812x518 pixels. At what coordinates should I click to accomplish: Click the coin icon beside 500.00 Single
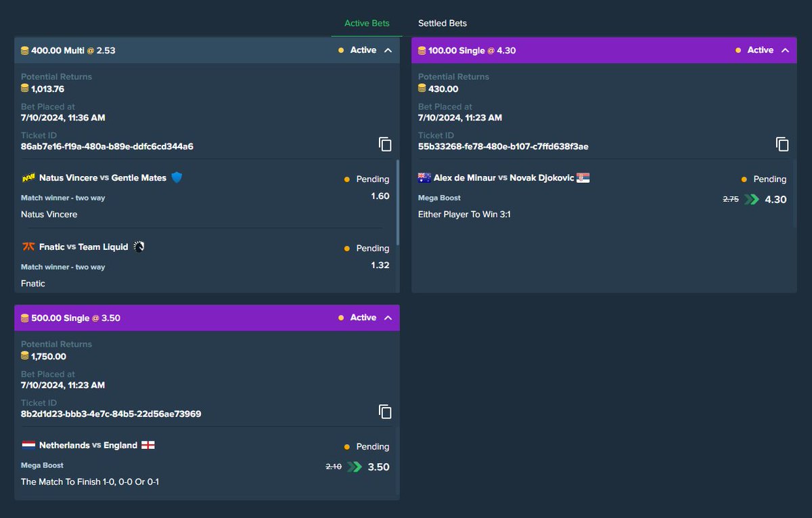tap(25, 318)
